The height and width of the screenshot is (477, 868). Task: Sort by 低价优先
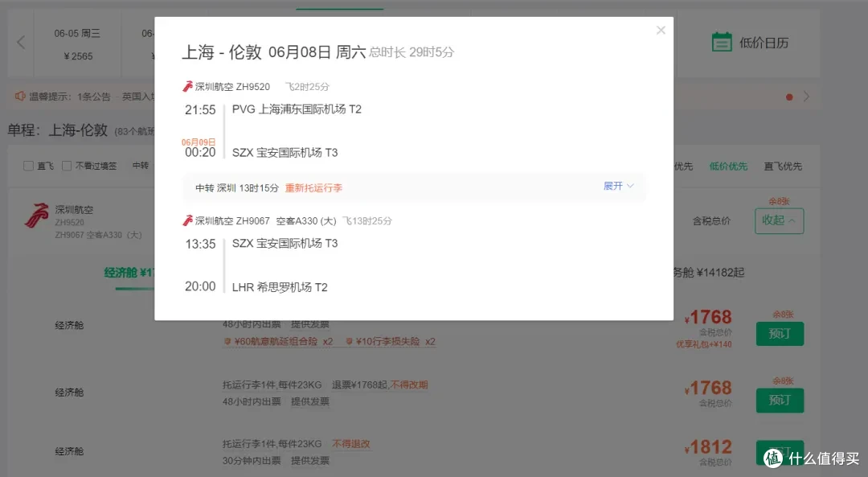point(728,167)
